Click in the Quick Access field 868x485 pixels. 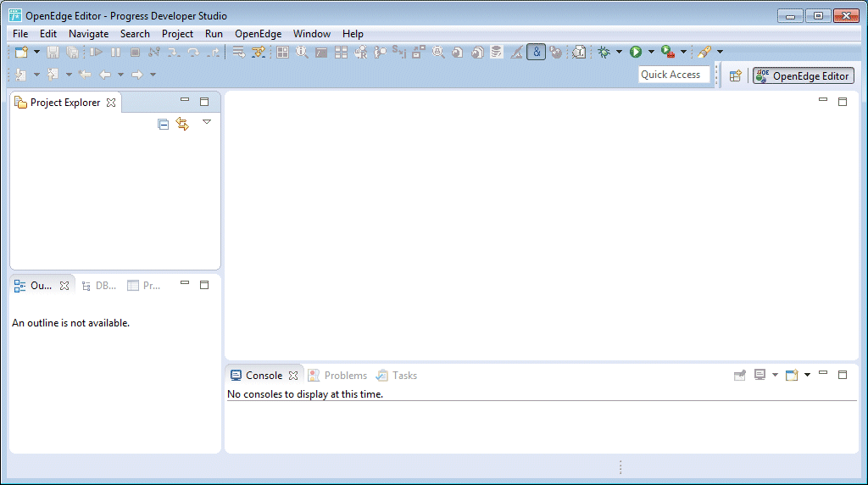(x=674, y=75)
